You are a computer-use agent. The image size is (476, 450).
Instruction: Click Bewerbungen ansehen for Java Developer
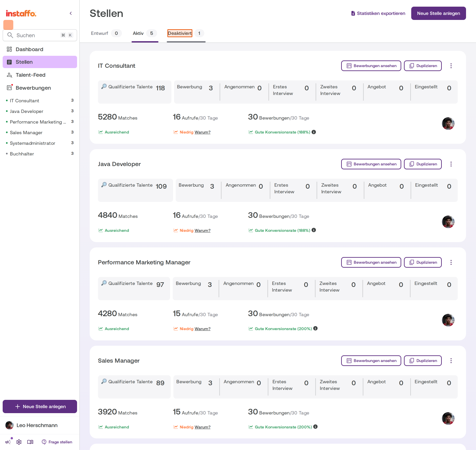click(371, 164)
